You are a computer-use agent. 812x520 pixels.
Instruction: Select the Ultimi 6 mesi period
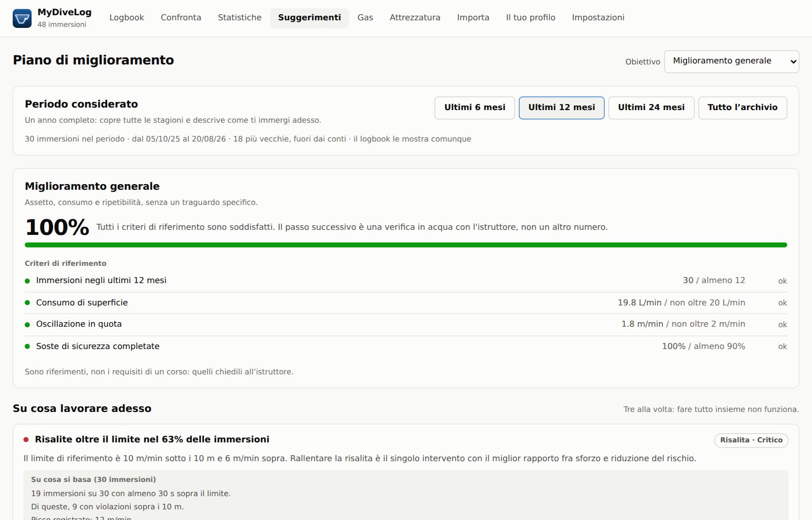(x=475, y=108)
